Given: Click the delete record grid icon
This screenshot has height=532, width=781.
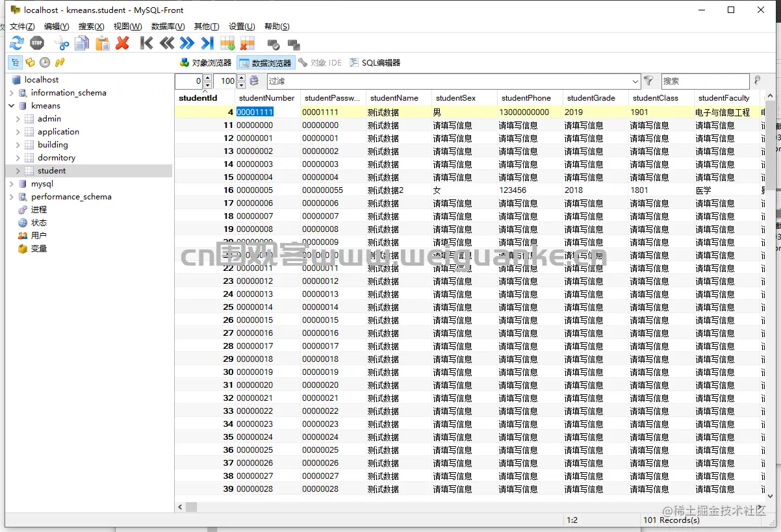Looking at the screenshot, I should point(248,44).
